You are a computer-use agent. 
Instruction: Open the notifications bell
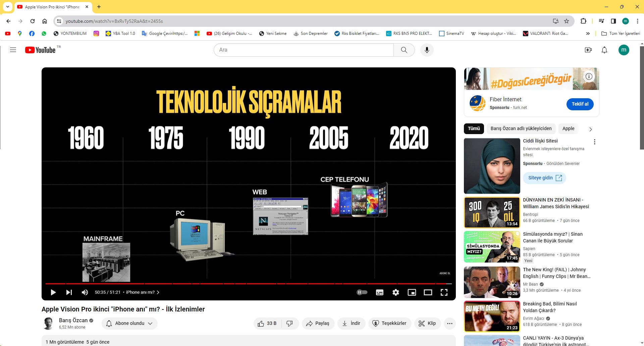[604, 50]
